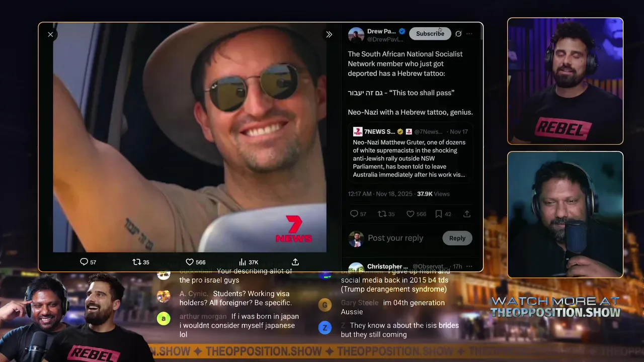Click arthur morgan's chat avatar

[164, 319]
